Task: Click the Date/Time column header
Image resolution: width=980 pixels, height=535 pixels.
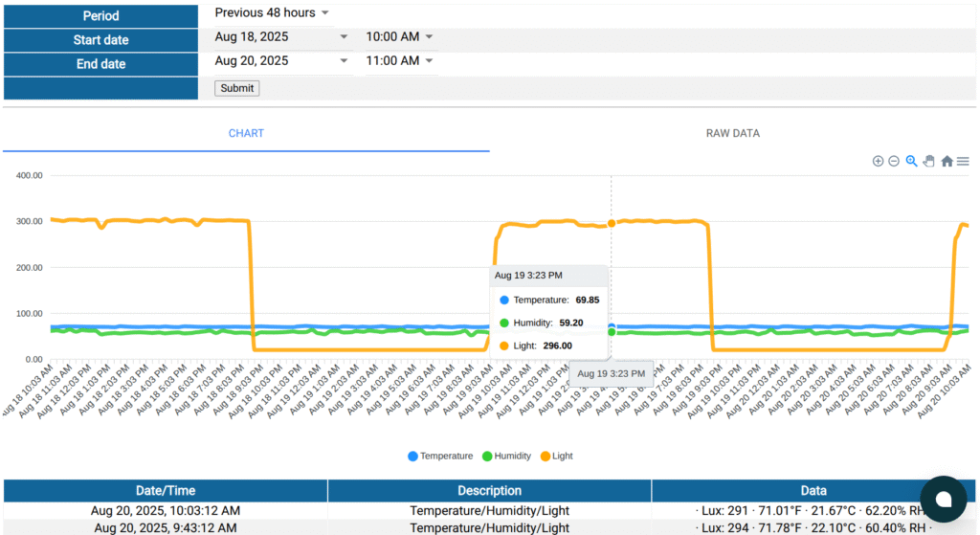Action: click(166, 491)
